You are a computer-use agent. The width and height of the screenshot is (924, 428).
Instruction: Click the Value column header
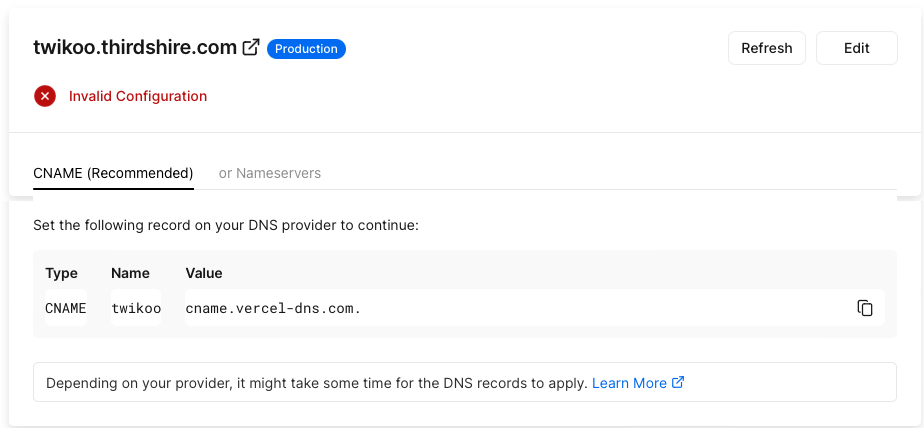[204, 273]
